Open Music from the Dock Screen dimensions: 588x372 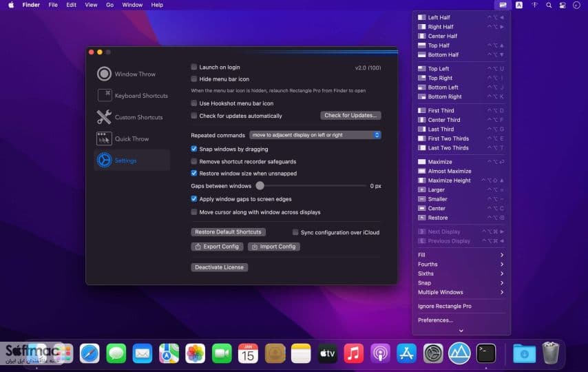(x=354, y=353)
